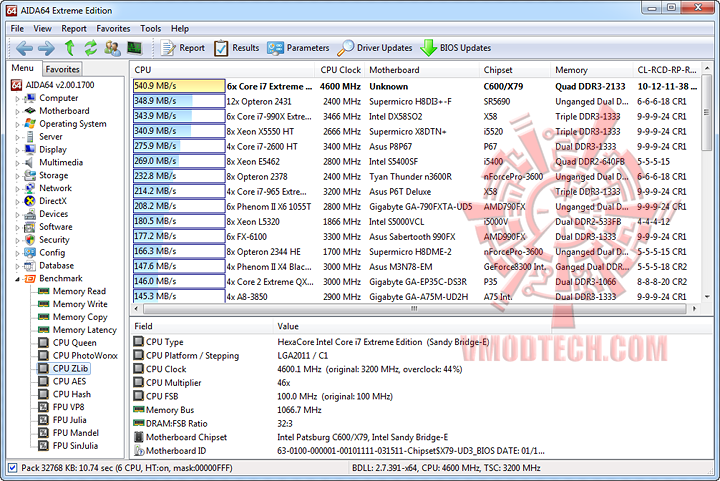Screen dimensions: 720x481
Task: Select the Devices tree icon
Action: point(30,214)
